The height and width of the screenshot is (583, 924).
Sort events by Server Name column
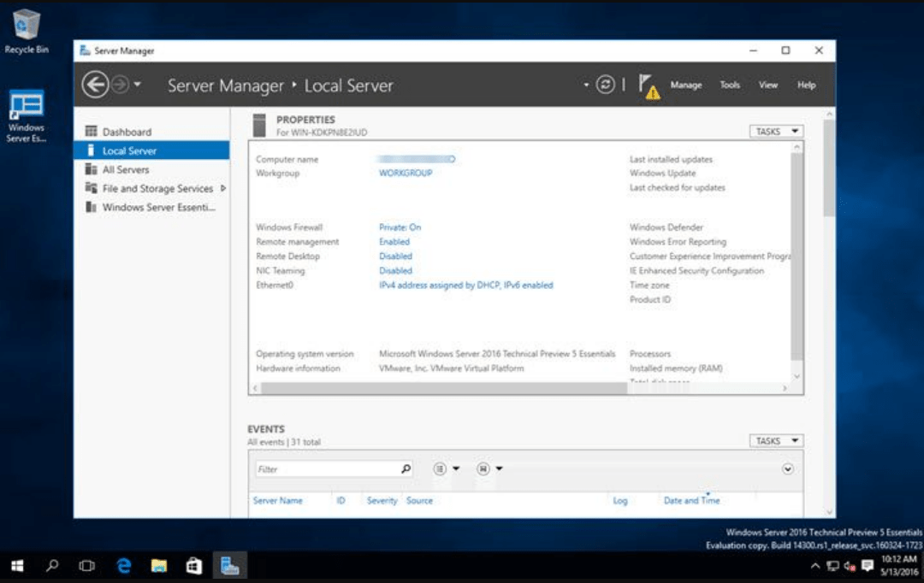[277, 501]
